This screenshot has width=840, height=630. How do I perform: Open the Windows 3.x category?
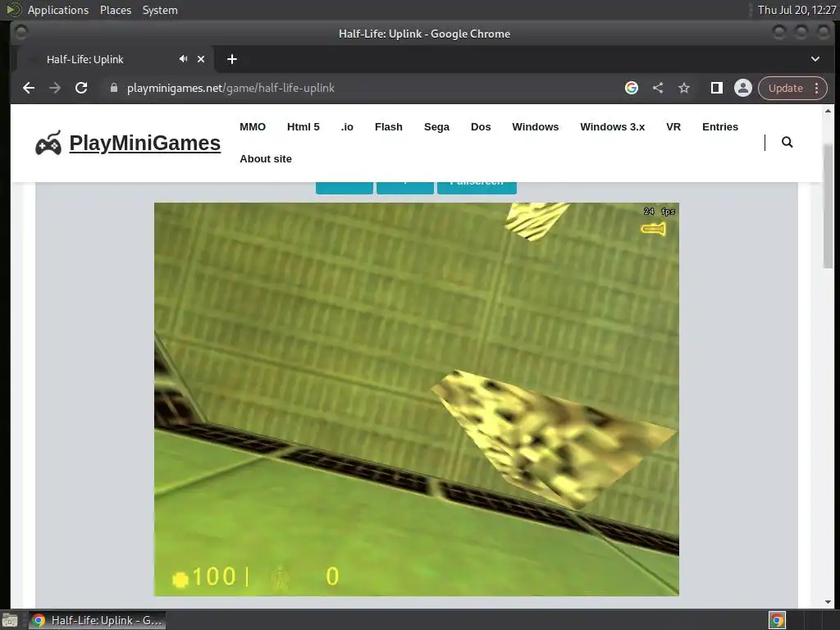(612, 127)
